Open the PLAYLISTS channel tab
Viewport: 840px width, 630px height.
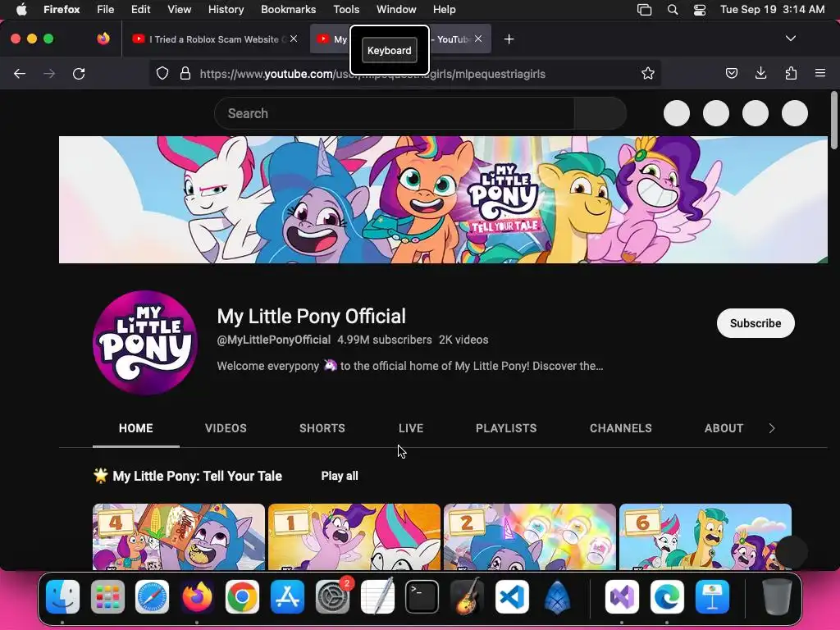[x=506, y=428]
